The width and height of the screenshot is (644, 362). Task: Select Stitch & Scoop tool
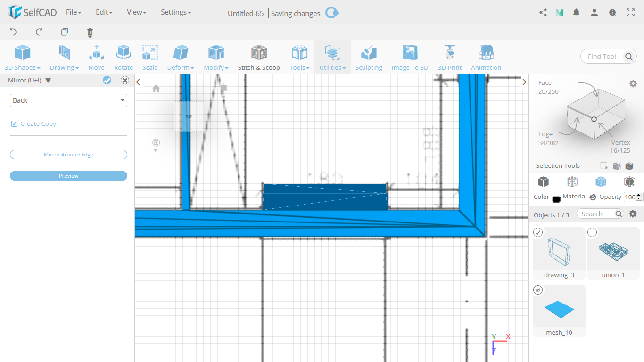(259, 58)
